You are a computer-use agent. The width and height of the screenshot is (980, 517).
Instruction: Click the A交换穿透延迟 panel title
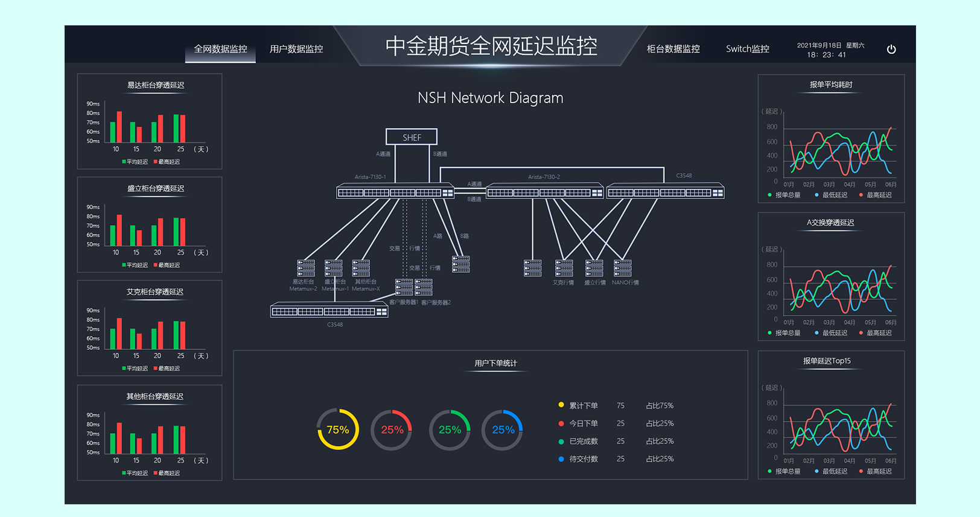[830, 223]
